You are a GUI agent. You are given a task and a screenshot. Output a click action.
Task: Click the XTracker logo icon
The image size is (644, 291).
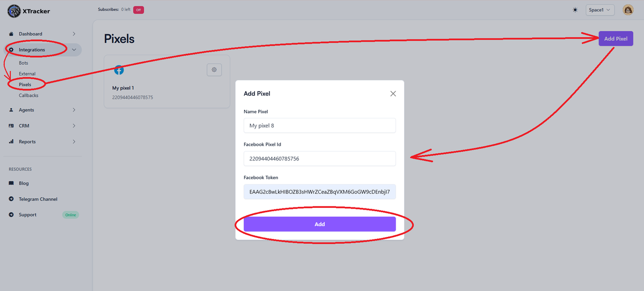14,11
